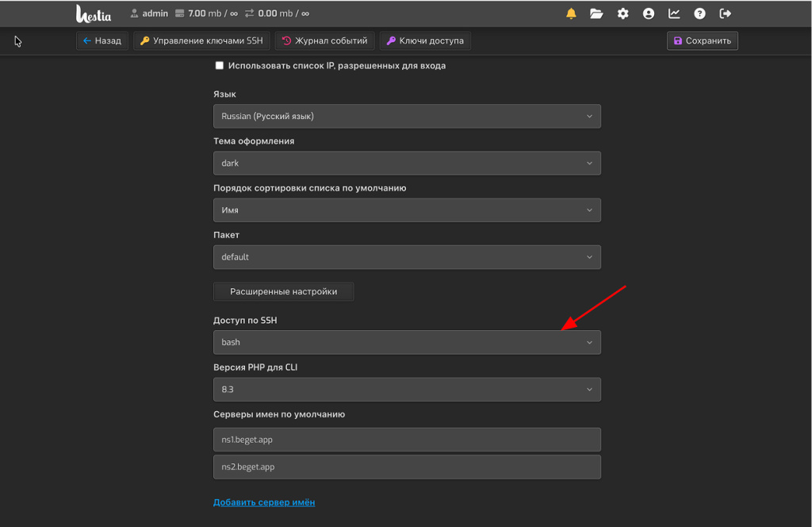Viewport: 812px width, 527px height.
Task: Enable the allowed login IP list checkbox
Action: [220, 66]
